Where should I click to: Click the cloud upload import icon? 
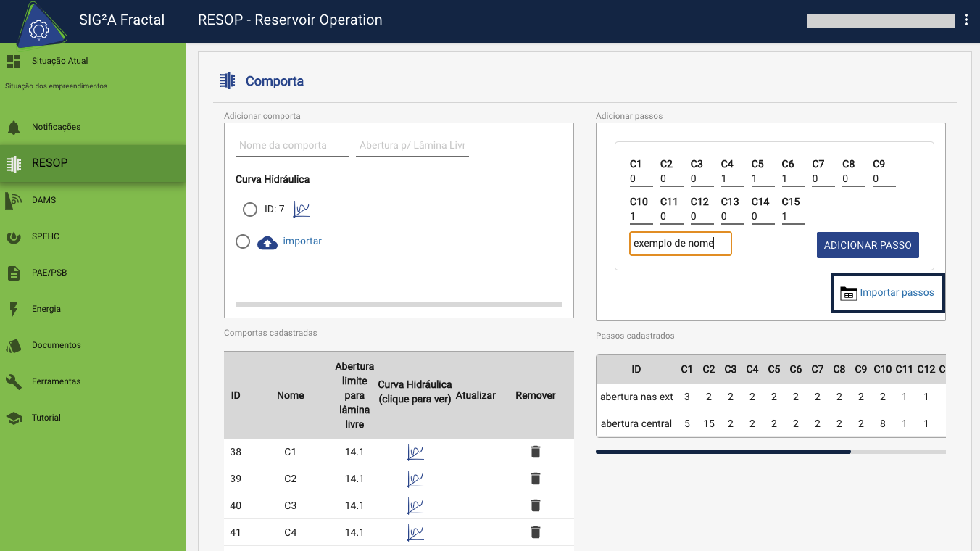pos(267,242)
